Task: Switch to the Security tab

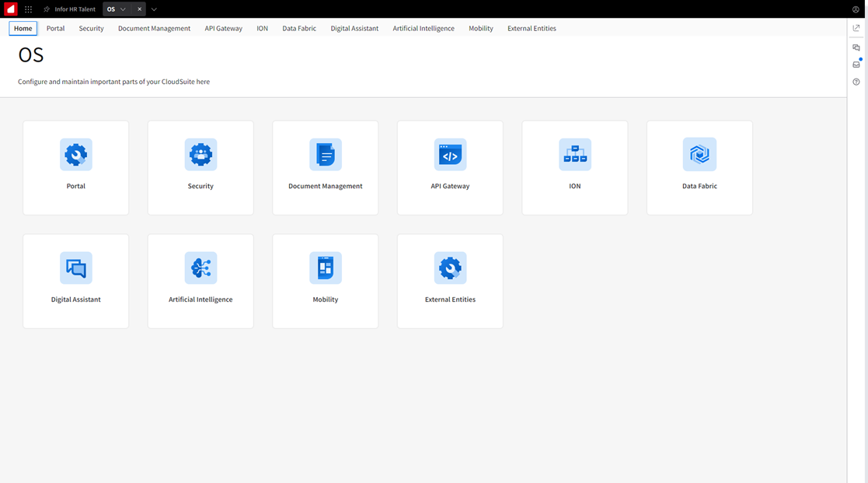Action: pyautogui.click(x=92, y=28)
